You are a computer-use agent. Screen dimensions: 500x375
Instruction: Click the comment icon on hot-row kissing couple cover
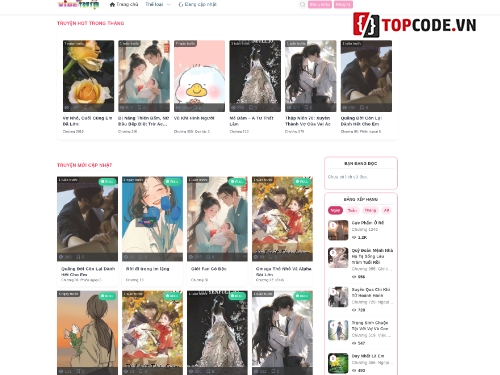pos(362,108)
